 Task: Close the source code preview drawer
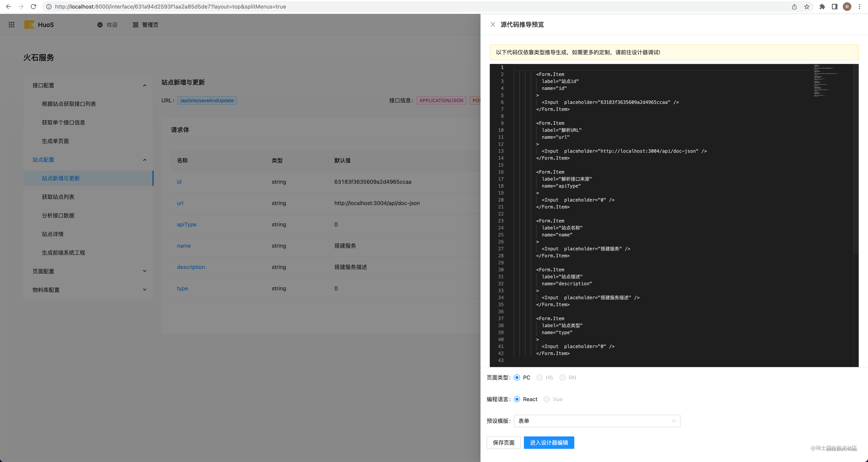[493, 25]
